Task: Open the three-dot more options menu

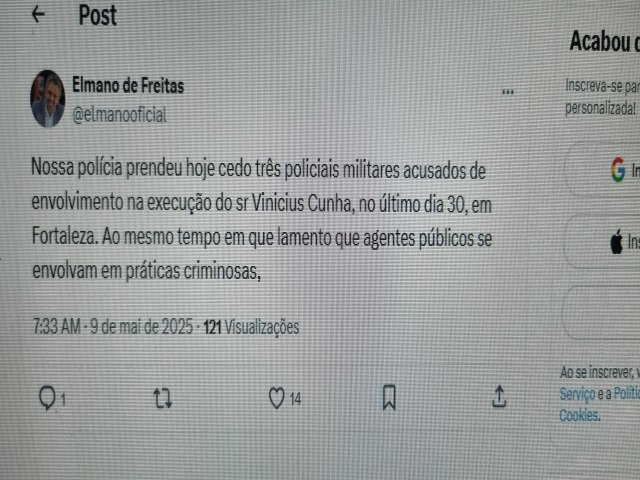Action: (507, 92)
